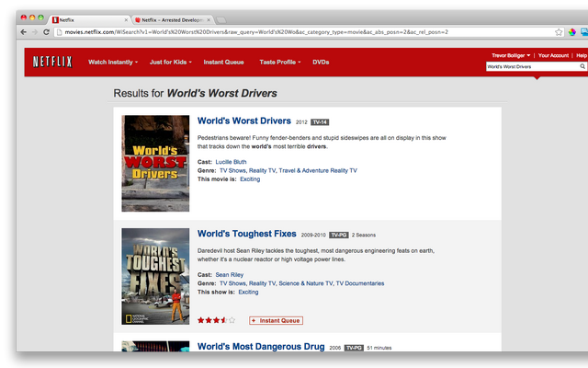Click the TV-PG badge beside World's Toughest Fixes
Image resolution: width=588 pixels, height=368 pixels.
[339, 236]
